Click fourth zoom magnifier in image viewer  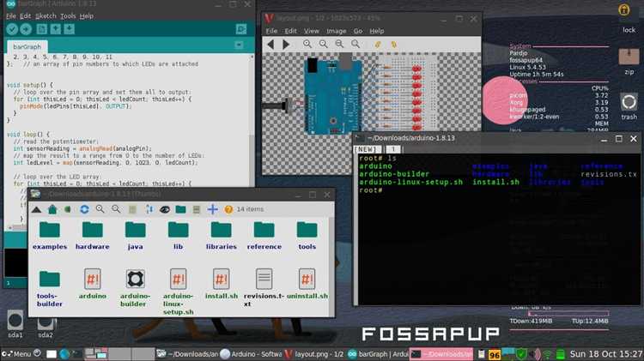tap(355, 44)
